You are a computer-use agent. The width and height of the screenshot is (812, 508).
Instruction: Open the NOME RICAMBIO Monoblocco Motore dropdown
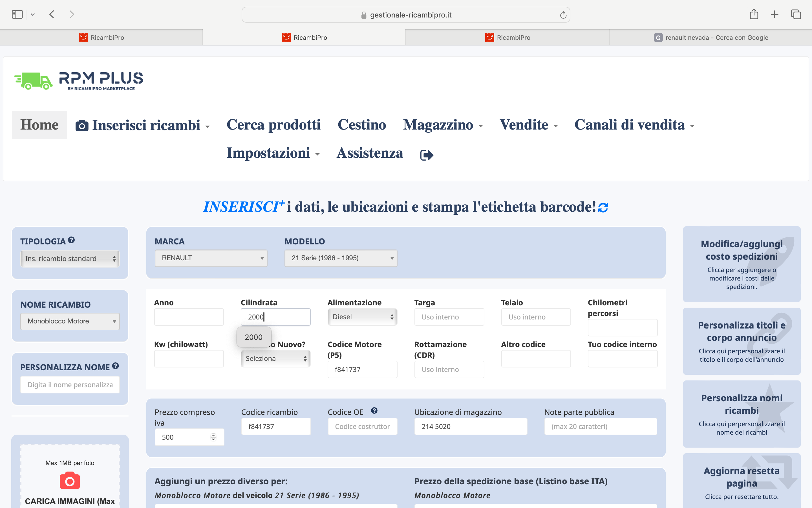coord(70,321)
